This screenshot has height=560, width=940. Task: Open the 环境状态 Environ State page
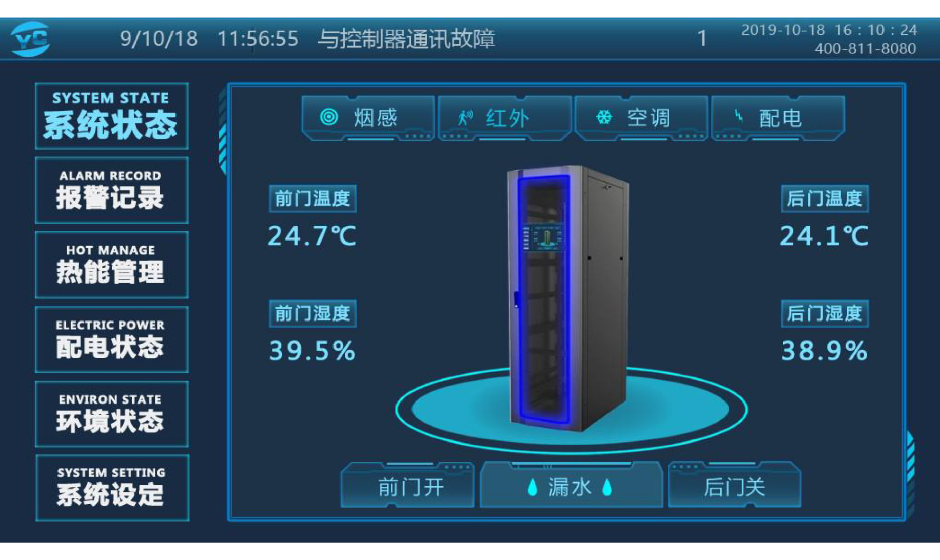tap(112, 414)
